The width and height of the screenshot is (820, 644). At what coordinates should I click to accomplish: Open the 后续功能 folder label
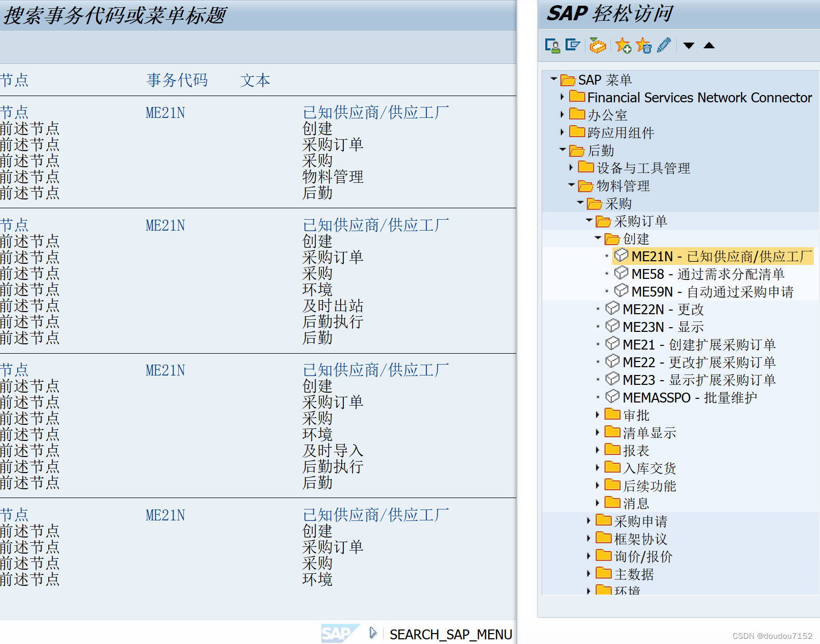650,486
